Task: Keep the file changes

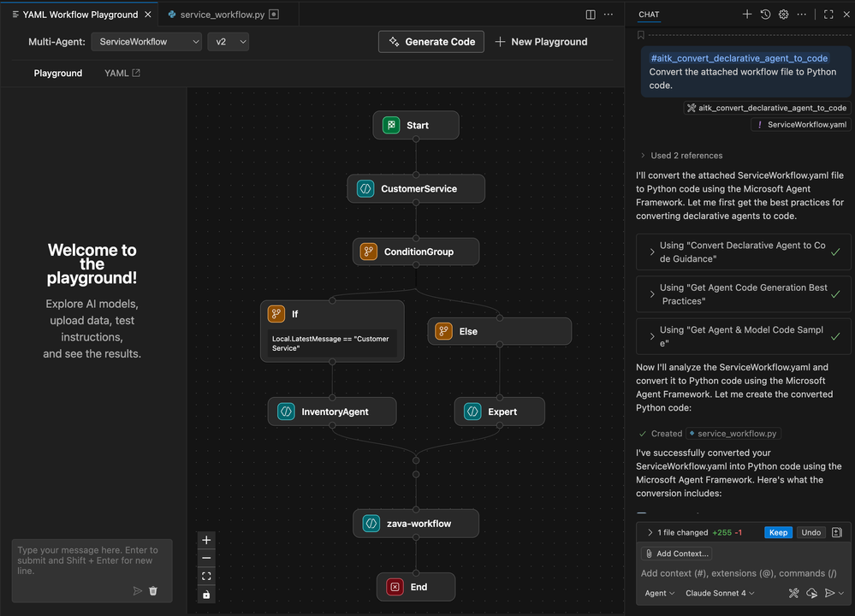Action: (778, 533)
